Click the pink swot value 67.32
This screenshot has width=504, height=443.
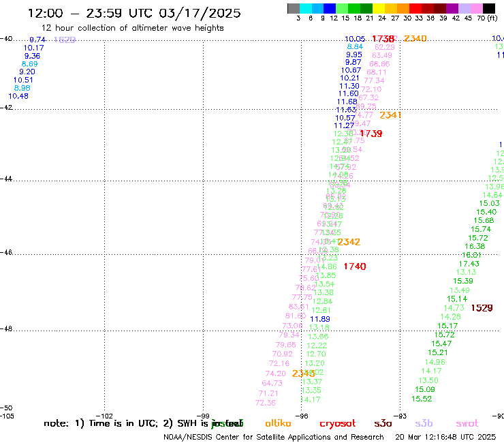368,97
